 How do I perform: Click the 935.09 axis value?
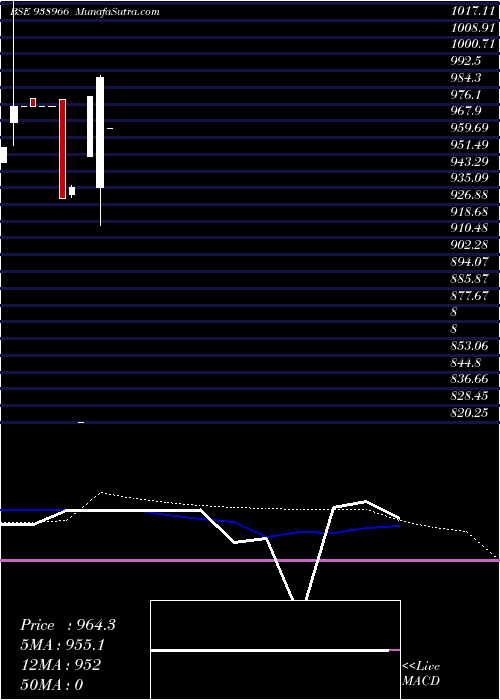[x=470, y=178]
